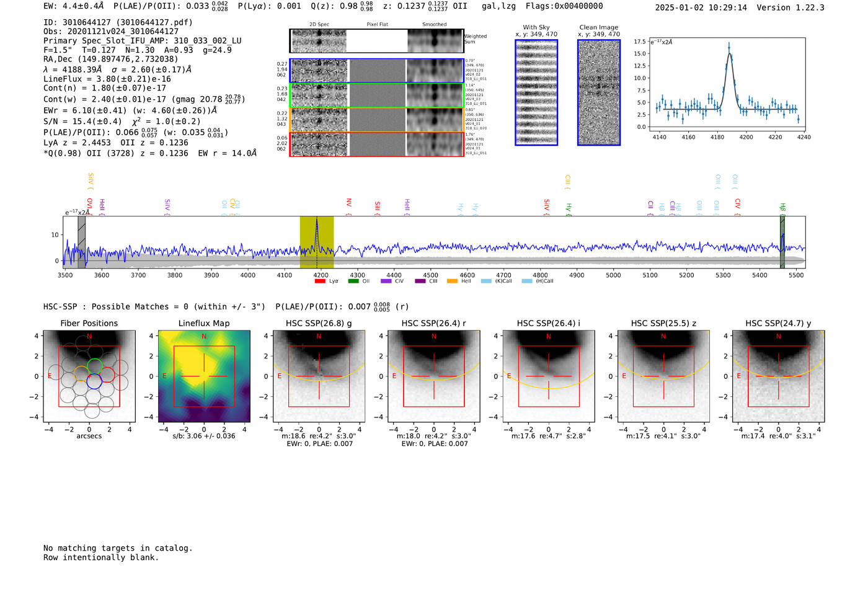Click the red CIV line label near 5340
868x591 pixels.
click(x=738, y=203)
